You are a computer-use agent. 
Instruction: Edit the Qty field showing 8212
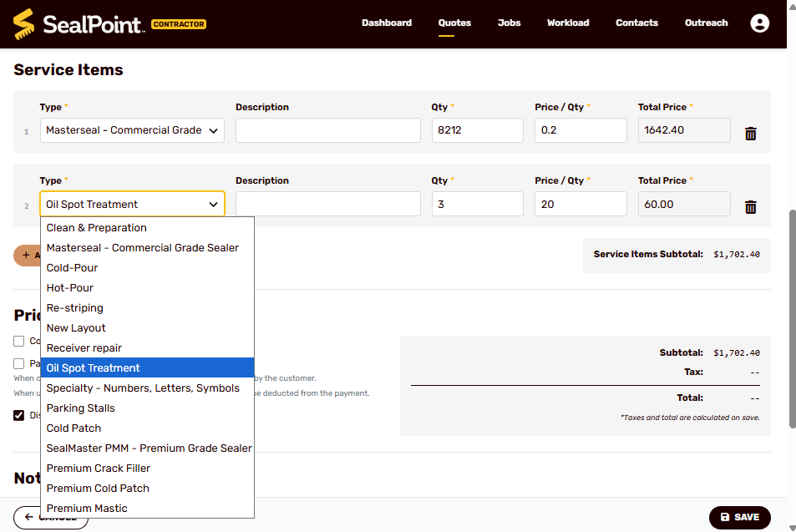coord(477,130)
